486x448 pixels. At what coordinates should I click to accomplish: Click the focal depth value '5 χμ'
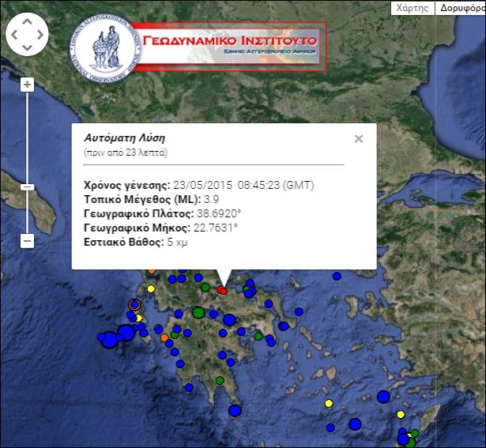coord(177,242)
